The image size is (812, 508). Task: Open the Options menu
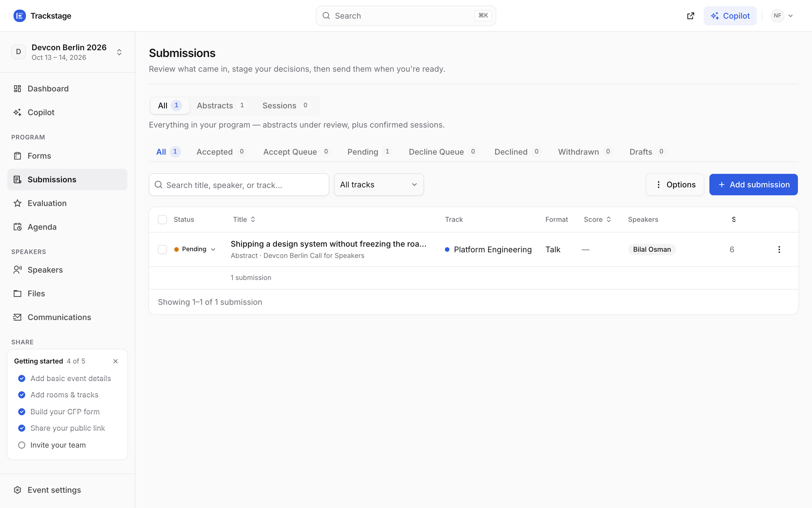pyautogui.click(x=675, y=185)
